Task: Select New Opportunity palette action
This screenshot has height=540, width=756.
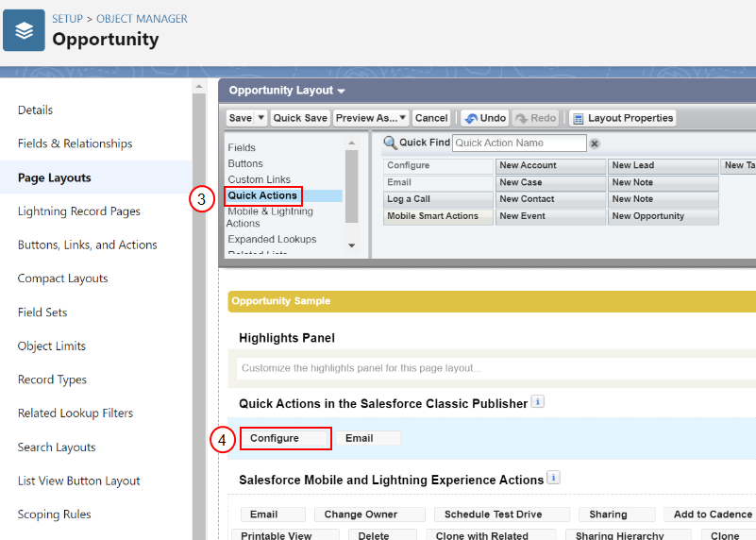Action: (664, 216)
